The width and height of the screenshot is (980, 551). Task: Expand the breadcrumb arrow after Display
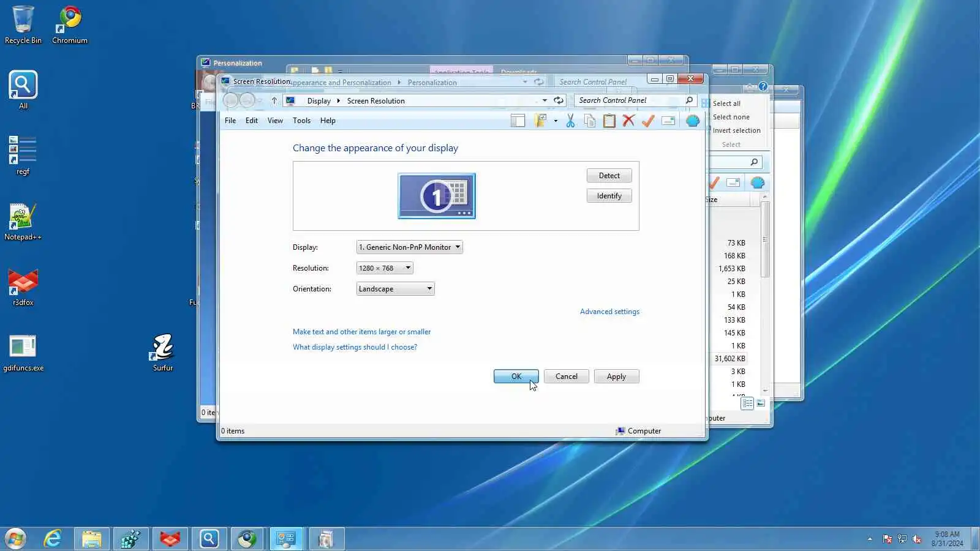[339, 101]
